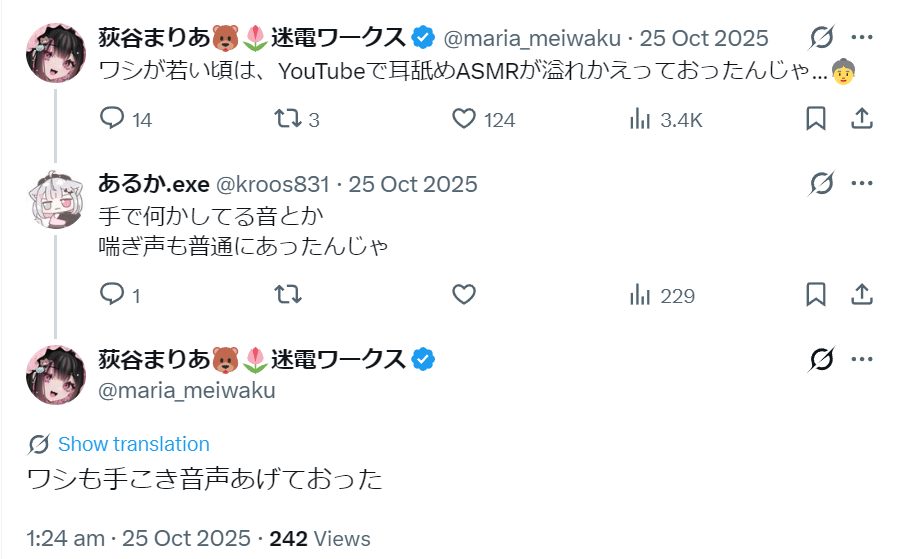This screenshot has height=559, width=900.
Task: Repost the first tweet showing 3 reposts
Action: pyautogui.click(x=297, y=119)
